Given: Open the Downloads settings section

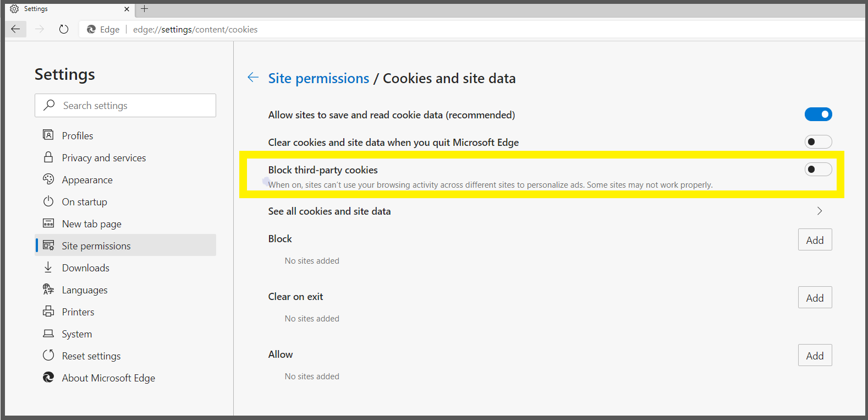Looking at the screenshot, I should point(125,268).
